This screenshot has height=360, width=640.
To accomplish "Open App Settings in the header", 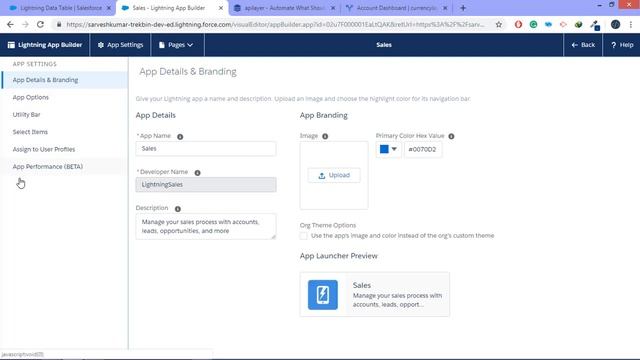I will point(120,45).
